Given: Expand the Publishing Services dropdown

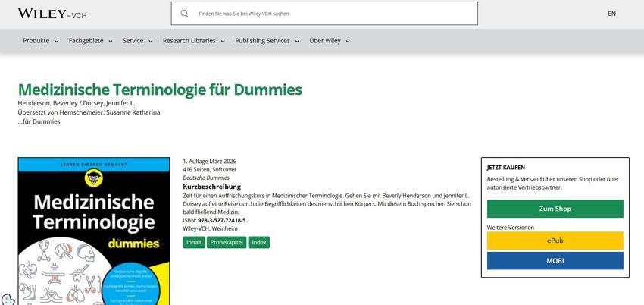Looking at the screenshot, I should point(267,41).
